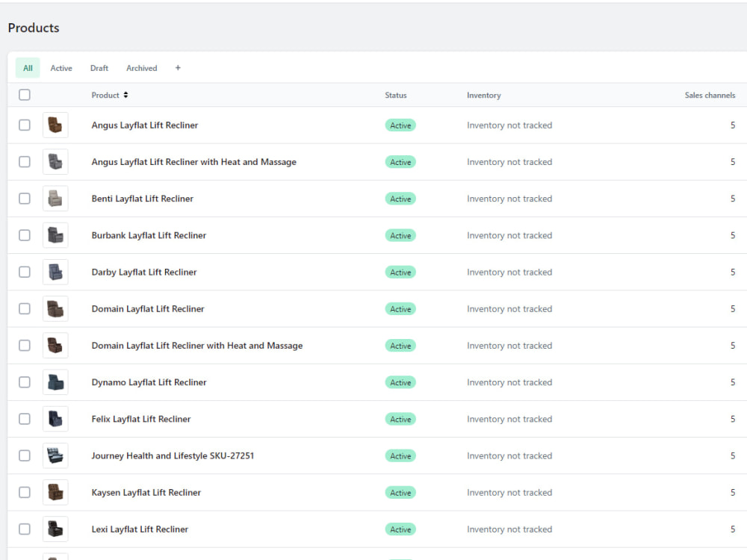Add a new view with the plus icon
The width and height of the screenshot is (747, 560).
178,68
